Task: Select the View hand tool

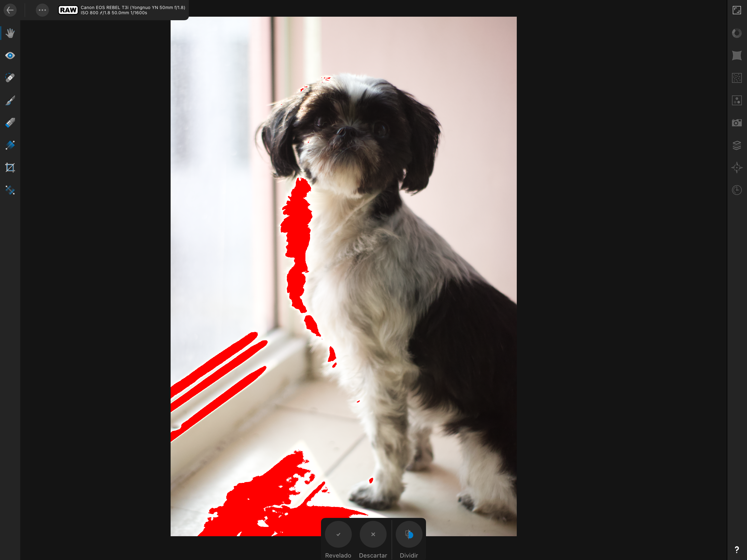Action: coord(10,33)
